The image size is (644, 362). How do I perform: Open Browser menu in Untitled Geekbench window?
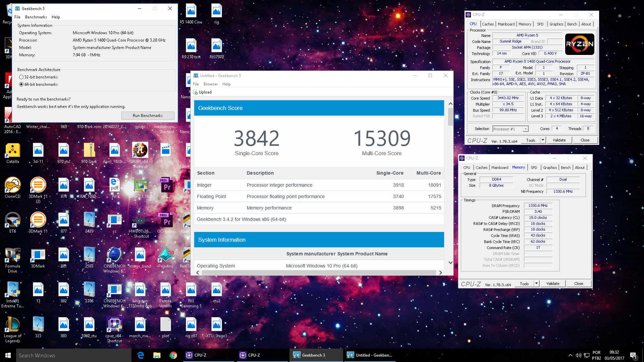point(211,84)
